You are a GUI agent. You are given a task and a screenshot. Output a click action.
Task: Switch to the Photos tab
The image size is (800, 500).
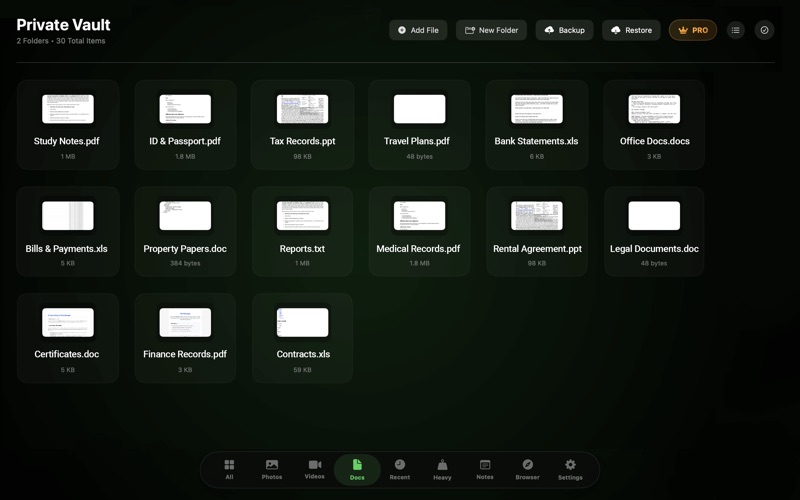[272, 469]
